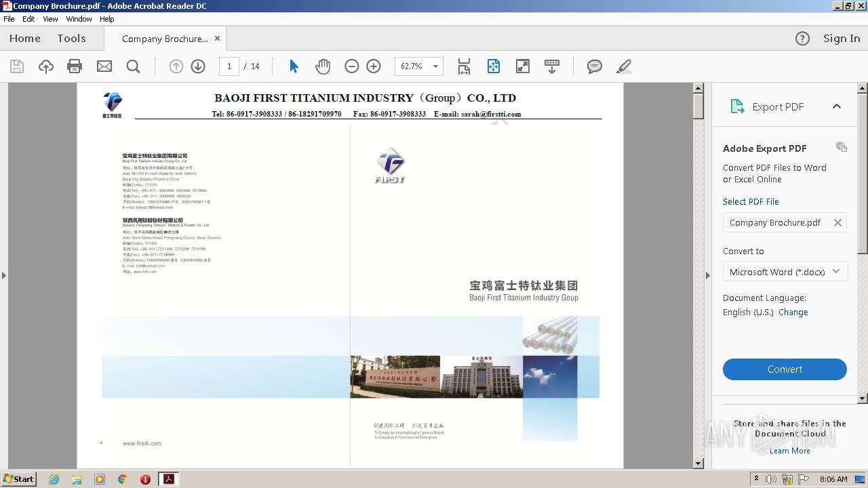Click the copy icon beside Adobe Export PDF
Viewport: 868px width, 488px height.
pos(842,147)
